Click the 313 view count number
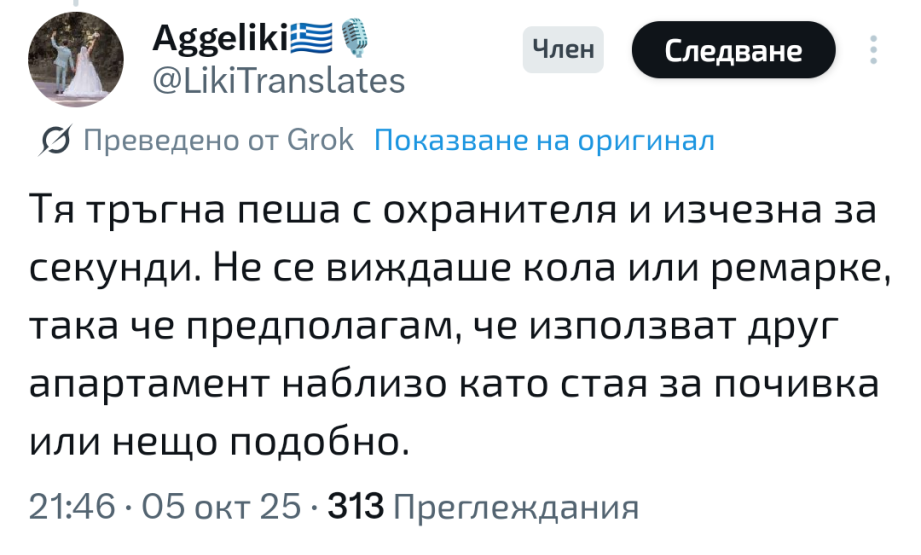The width and height of the screenshot is (921, 555). tap(355, 508)
